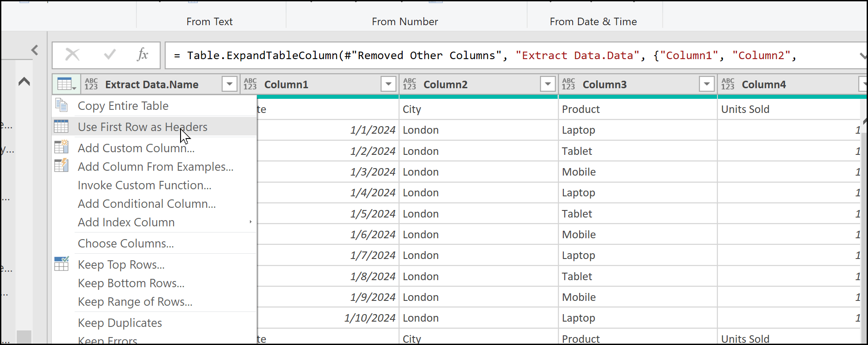Screen dimensions: 868x345
Task: Click data type icon of Column1
Action: coord(250,84)
